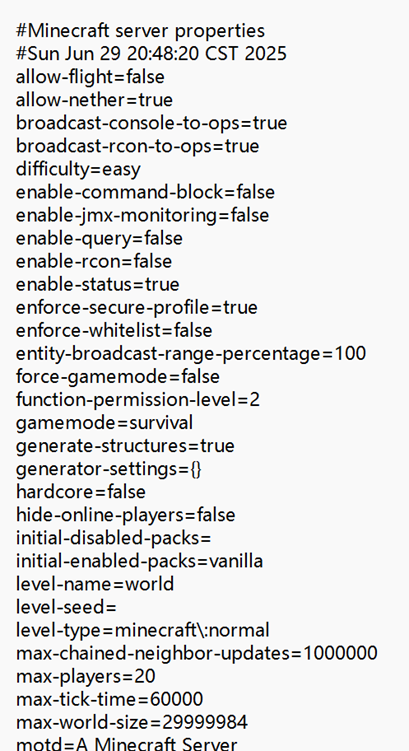Click the function-permission-level=2 line
The width and height of the screenshot is (409, 751).
138,400
